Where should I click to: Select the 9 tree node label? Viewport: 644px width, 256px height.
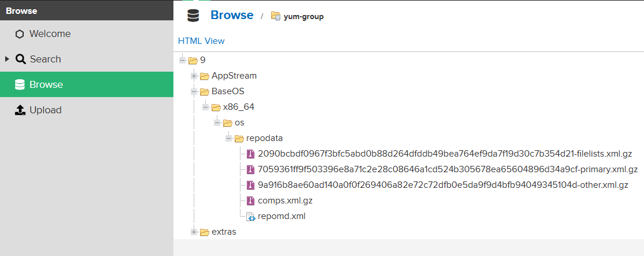coord(202,60)
